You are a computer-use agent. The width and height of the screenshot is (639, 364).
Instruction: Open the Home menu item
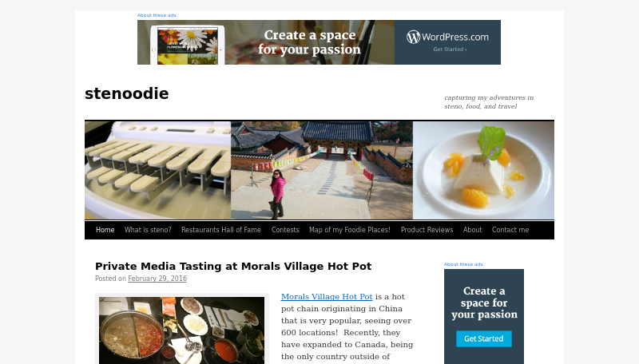pyautogui.click(x=105, y=230)
